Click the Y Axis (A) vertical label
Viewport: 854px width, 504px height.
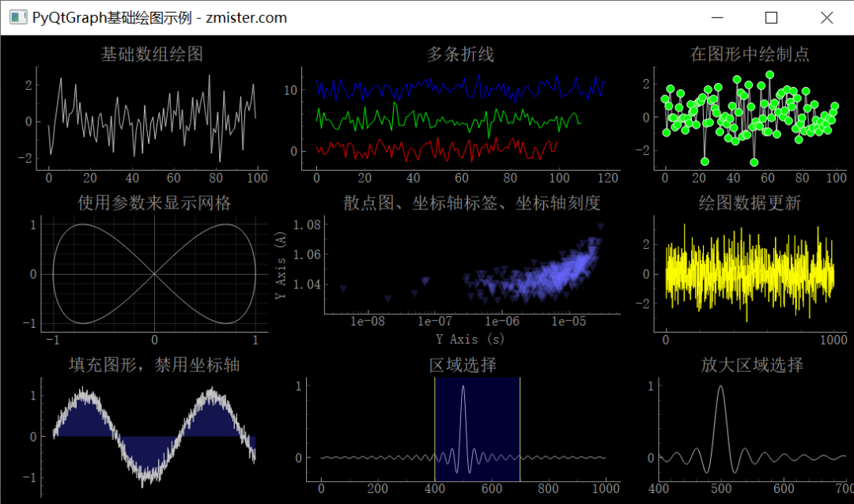(281, 265)
